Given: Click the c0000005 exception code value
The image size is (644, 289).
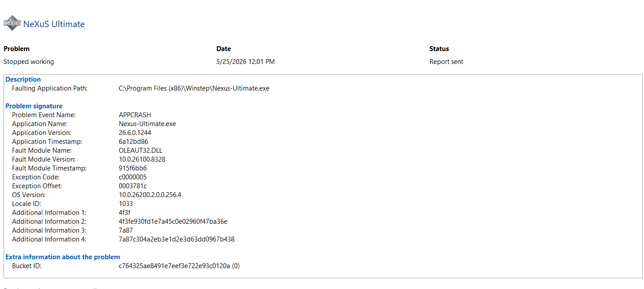Looking at the screenshot, I should [133, 177].
